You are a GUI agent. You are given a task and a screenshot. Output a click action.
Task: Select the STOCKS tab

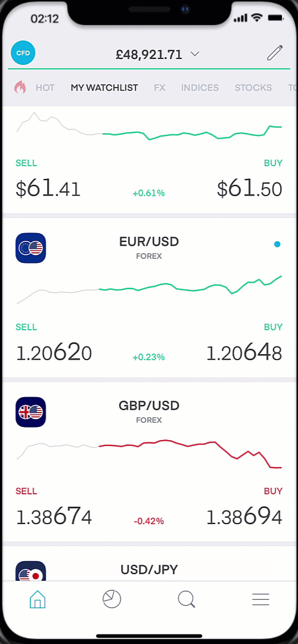(253, 88)
